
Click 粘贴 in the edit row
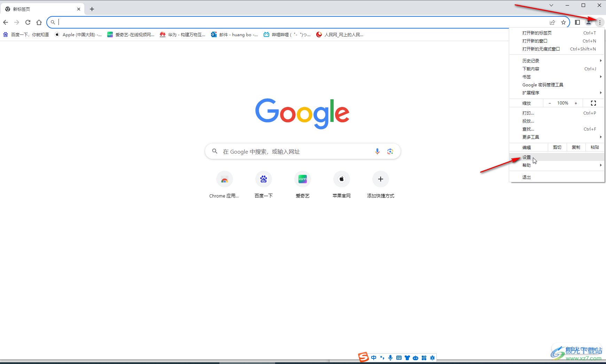[595, 147]
